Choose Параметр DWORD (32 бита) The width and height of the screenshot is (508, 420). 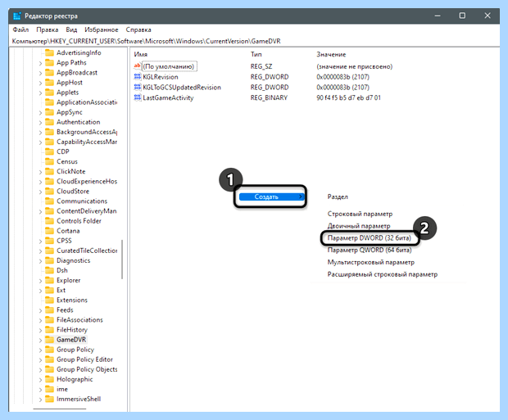tap(369, 238)
